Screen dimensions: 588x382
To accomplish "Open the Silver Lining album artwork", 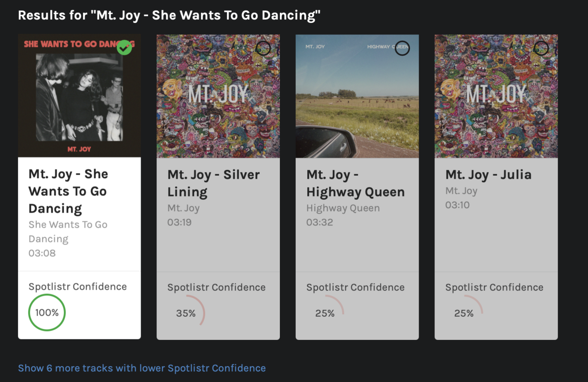I will pyautogui.click(x=218, y=96).
